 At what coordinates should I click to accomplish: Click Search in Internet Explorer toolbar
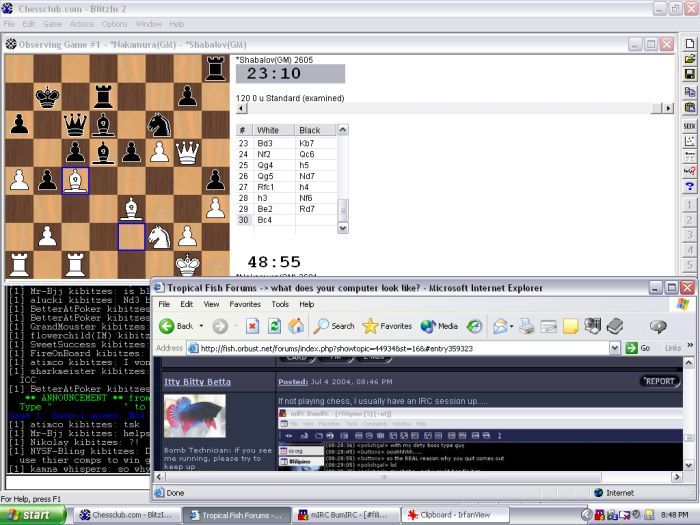tap(334, 326)
